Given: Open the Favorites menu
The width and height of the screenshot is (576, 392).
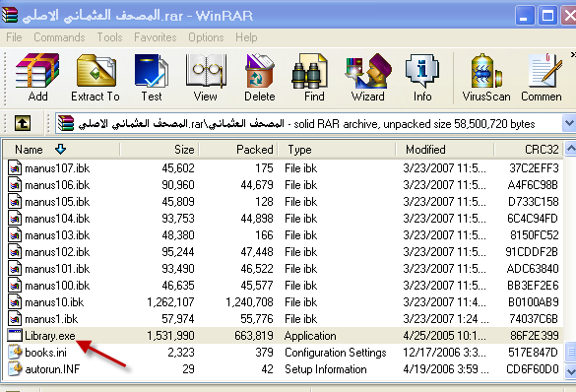Looking at the screenshot, I should click(x=155, y=37).
